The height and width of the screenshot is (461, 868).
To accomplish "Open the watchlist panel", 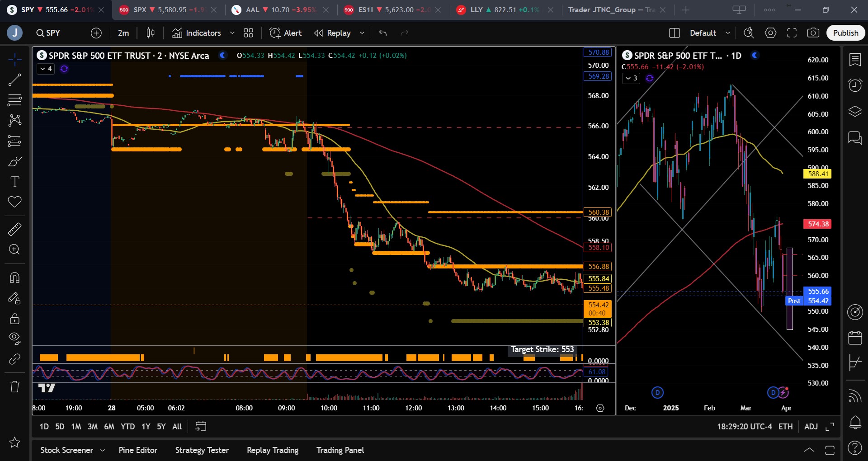I will [855, 60].
